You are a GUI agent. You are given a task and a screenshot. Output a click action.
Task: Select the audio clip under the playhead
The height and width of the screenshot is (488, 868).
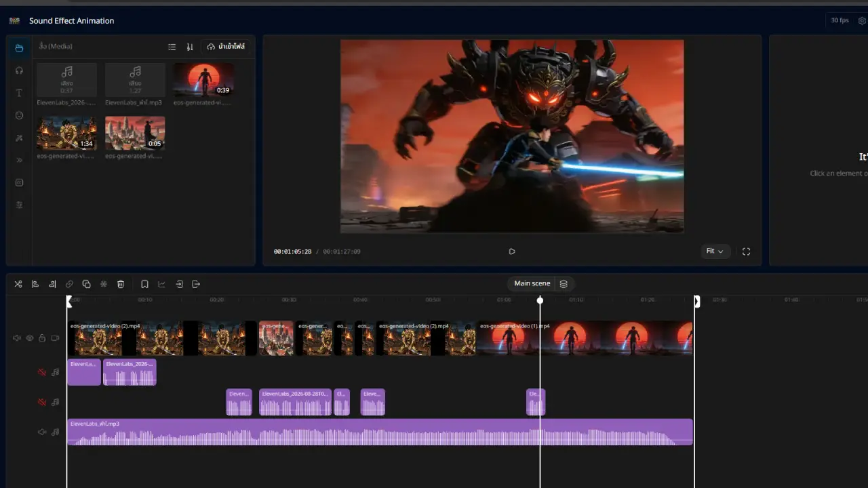click(536, 402)
